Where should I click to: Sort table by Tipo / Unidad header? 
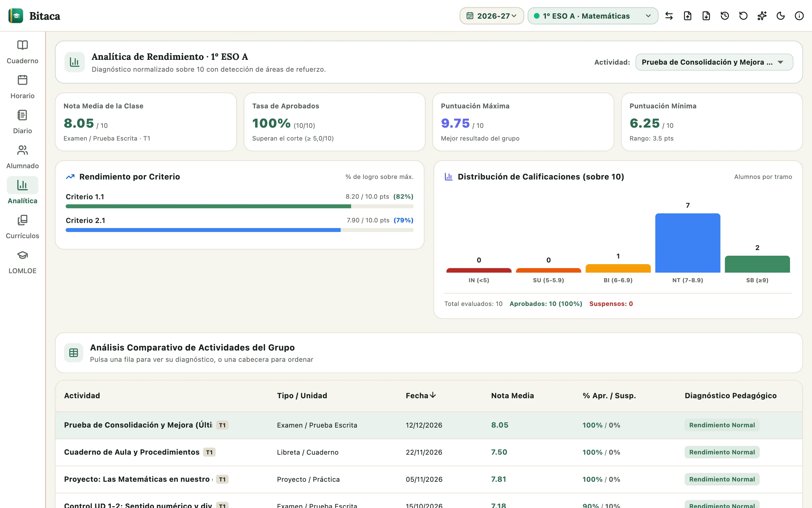[x=302, y=395]
